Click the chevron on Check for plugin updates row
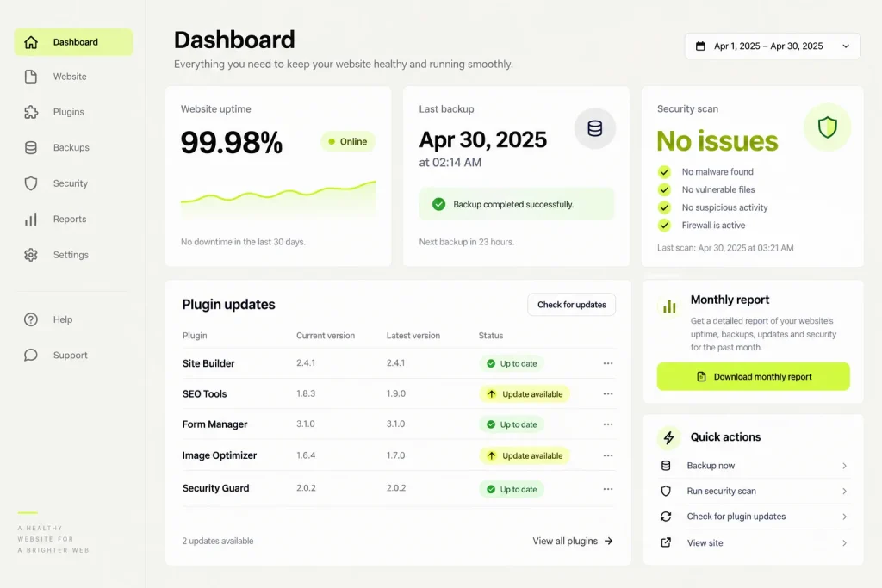The width and height of the screenshot is (882, 588). pos(844,516)
